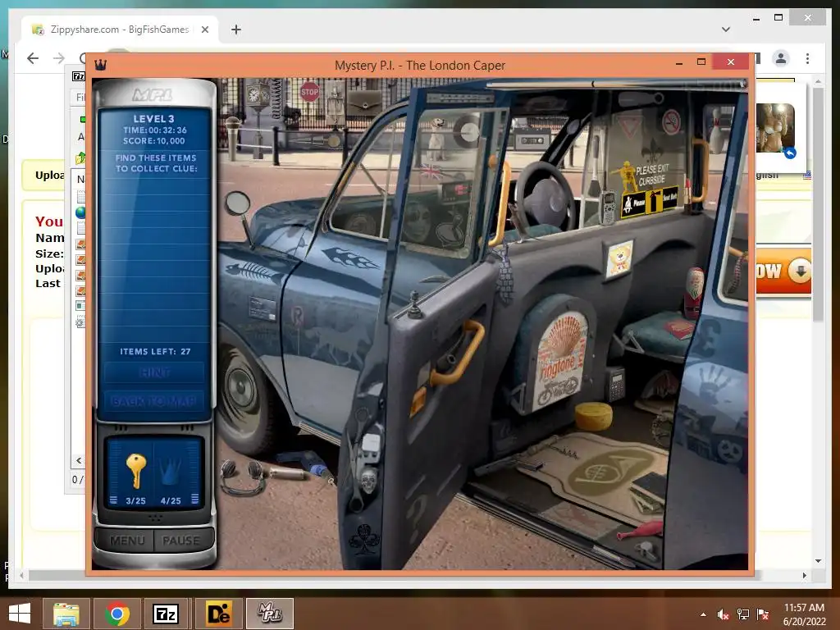Image resolution: width=840 pixels, height=630 pixels.
Task: Open 7-Zip from the taskbar
Action: (x=166, y=614)
